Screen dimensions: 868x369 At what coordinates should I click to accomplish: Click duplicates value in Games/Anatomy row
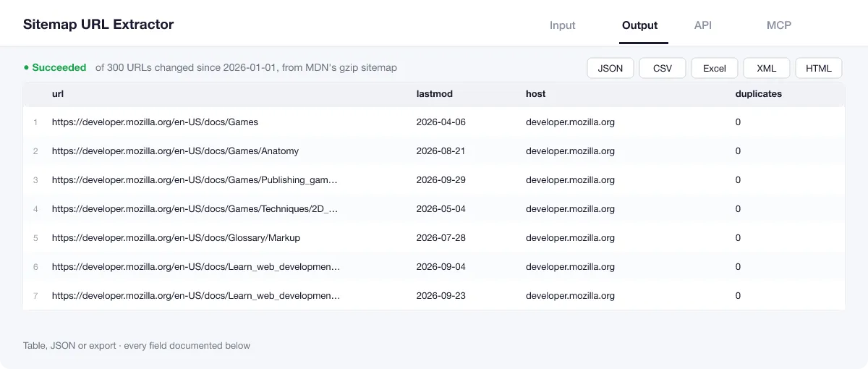click(x=739, y=151)
